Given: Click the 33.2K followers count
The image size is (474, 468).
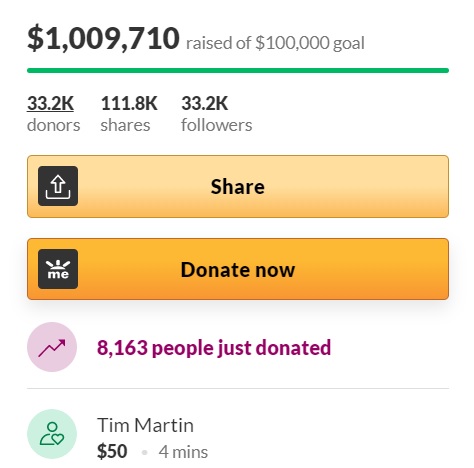Looking at the screenshot, I should [205, 103].
